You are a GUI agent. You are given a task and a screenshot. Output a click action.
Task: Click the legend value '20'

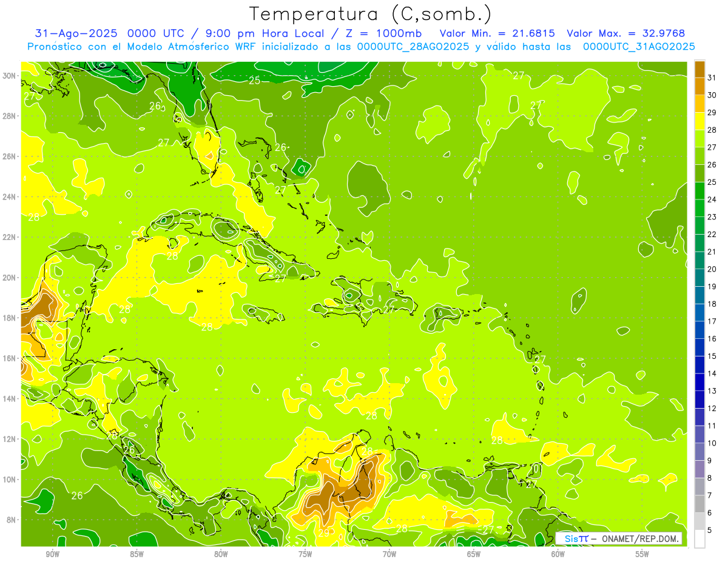712,269
